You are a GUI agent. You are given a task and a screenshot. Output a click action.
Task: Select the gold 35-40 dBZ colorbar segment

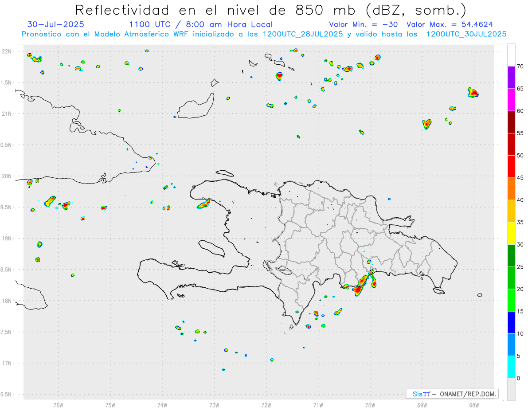511,211
